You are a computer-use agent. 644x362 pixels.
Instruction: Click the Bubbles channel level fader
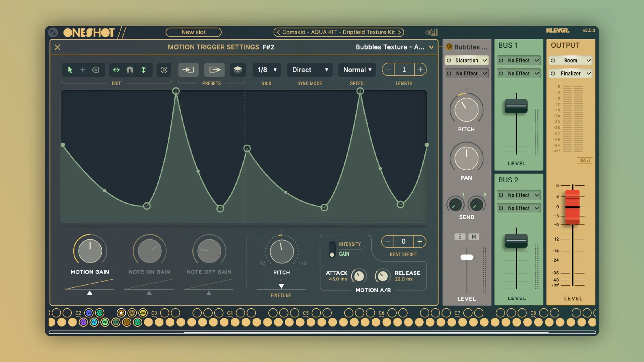(x=467, y=257)
